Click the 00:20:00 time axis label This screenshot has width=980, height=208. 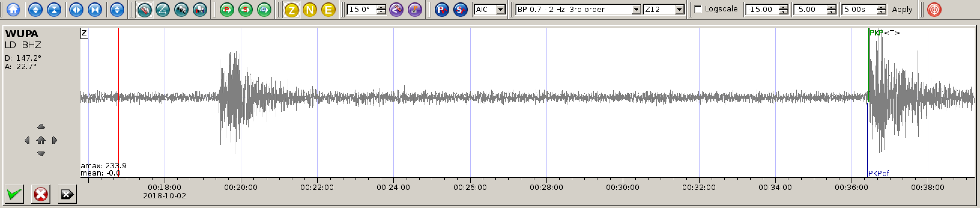(x=241, y=188)
